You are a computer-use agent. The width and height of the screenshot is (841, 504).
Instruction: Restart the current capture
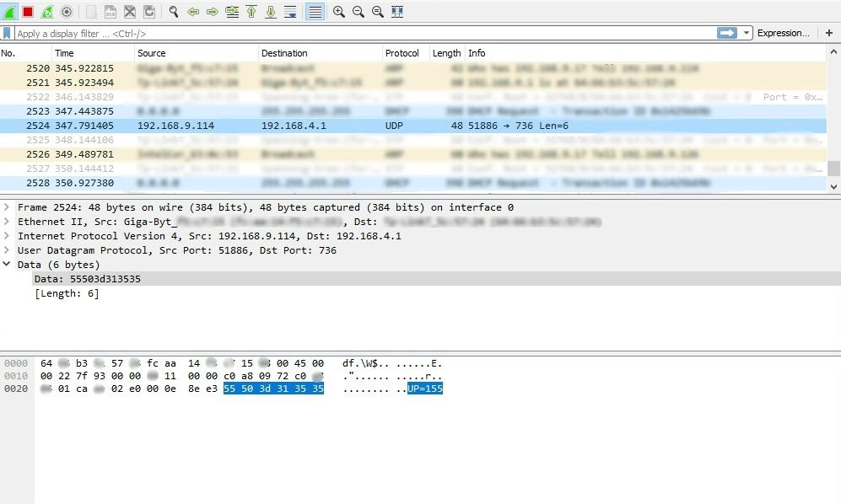pos(47,12)
